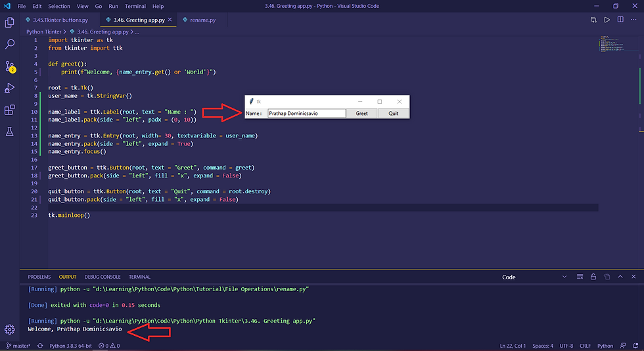Click the Greet button in tk window
The image size is (644, 351).
tap(362, 114)
